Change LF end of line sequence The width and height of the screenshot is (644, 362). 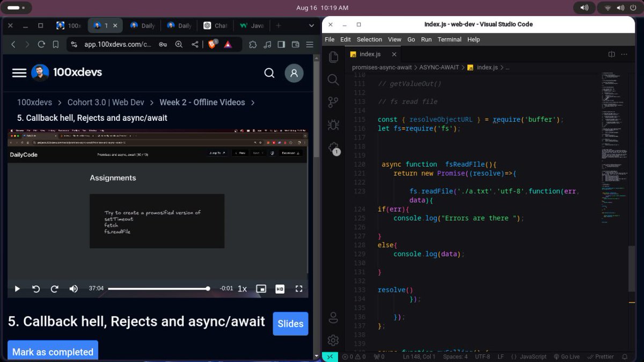point(501,357)
